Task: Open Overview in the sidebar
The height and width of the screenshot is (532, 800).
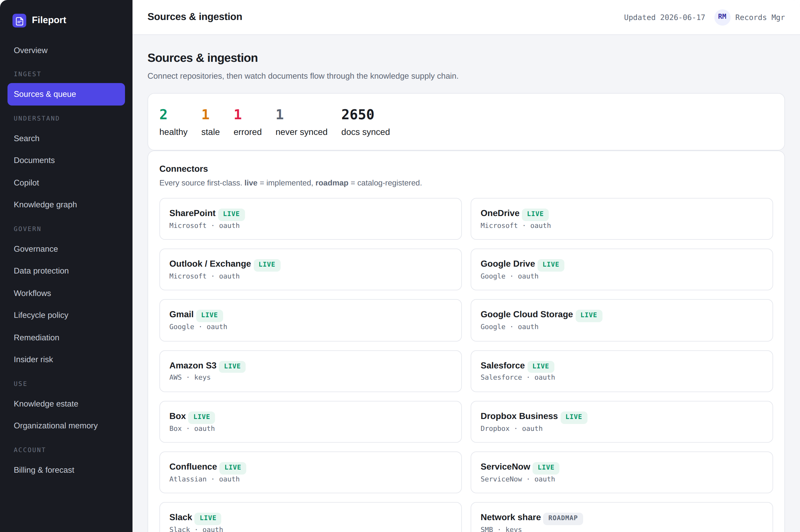Action: coord(66,50)
